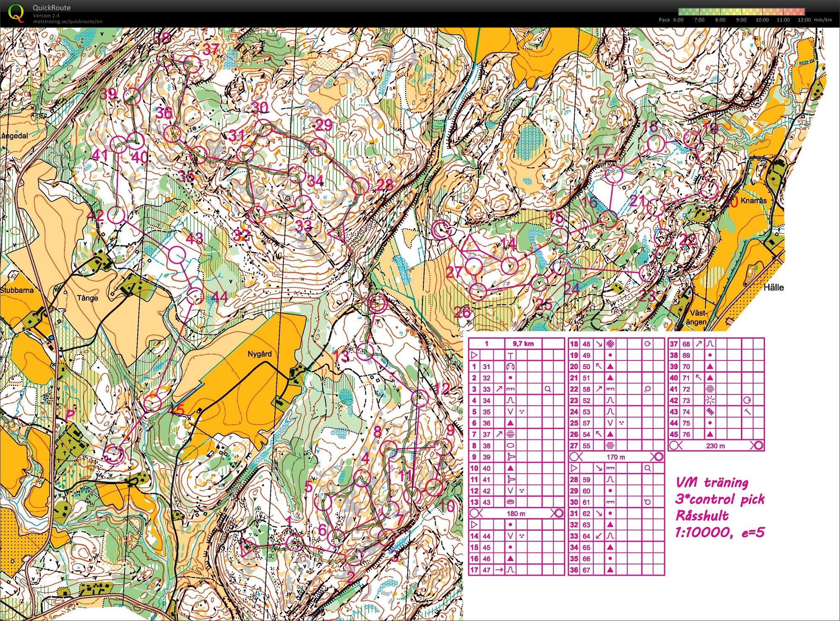The height and width of the screenshot is (621, 840).
Task: Click the Version 2.4 label
Action: coord(46,16)
